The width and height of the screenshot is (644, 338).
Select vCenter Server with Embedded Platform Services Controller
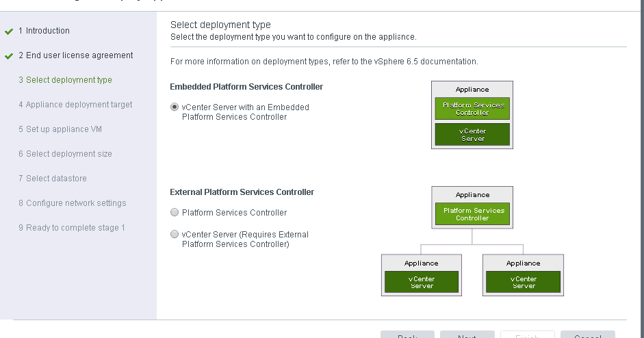pos(175,107)
